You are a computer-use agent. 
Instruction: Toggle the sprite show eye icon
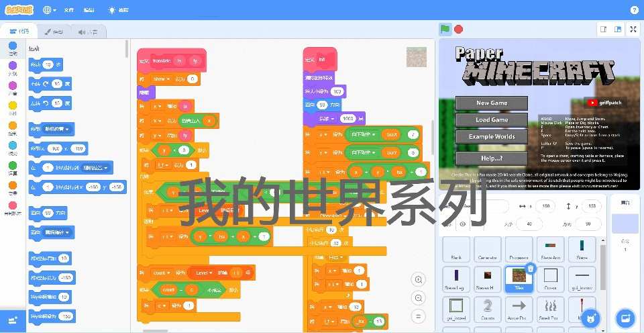click(x=463, y=224)
